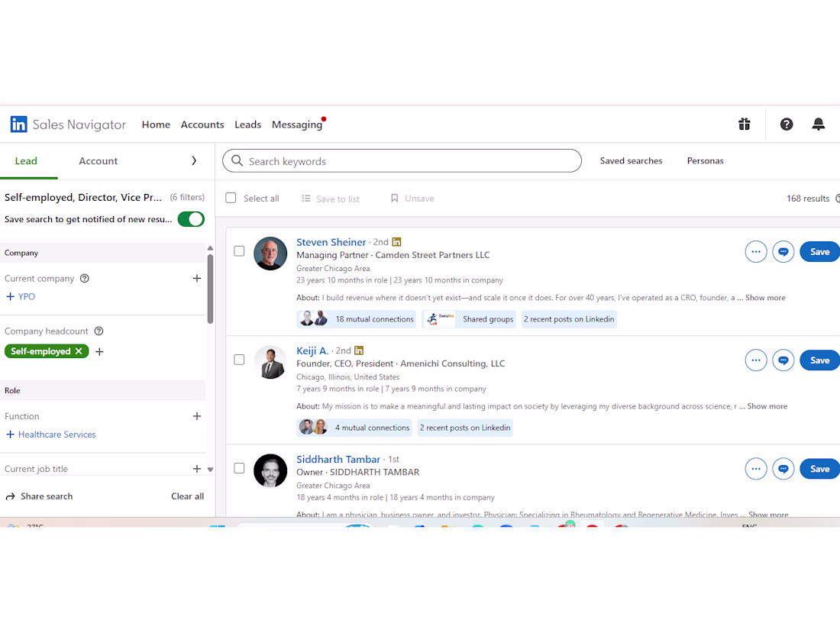Click the LinkedIn Sales Navigator logo
The height and width of the screenshot is (630, 840).
tap(67, 124)
